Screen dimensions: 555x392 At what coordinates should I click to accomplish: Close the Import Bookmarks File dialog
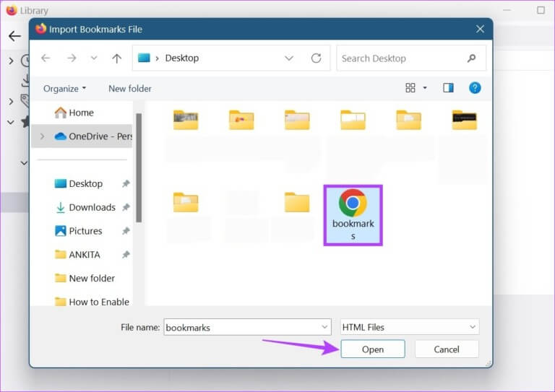480,29
